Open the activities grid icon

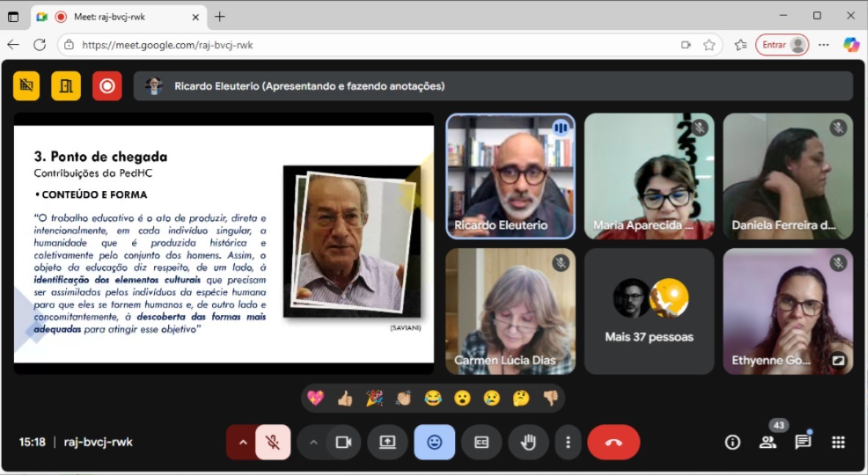pos(838,442)
